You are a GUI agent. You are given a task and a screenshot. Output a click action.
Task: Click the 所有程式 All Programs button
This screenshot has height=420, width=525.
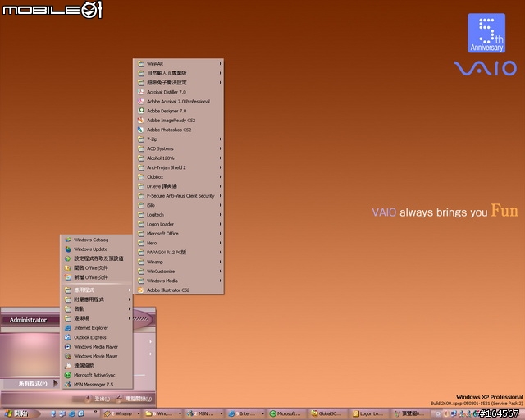(31, 383)
